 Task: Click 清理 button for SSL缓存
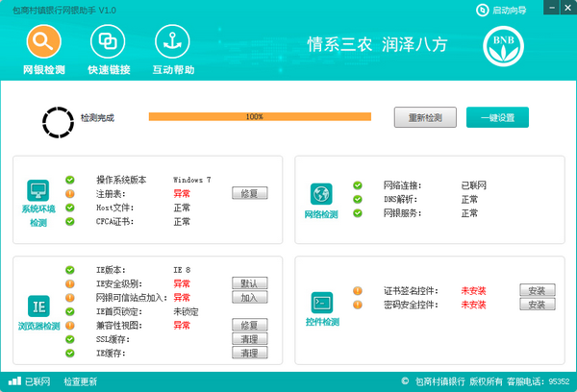point(249,339)
